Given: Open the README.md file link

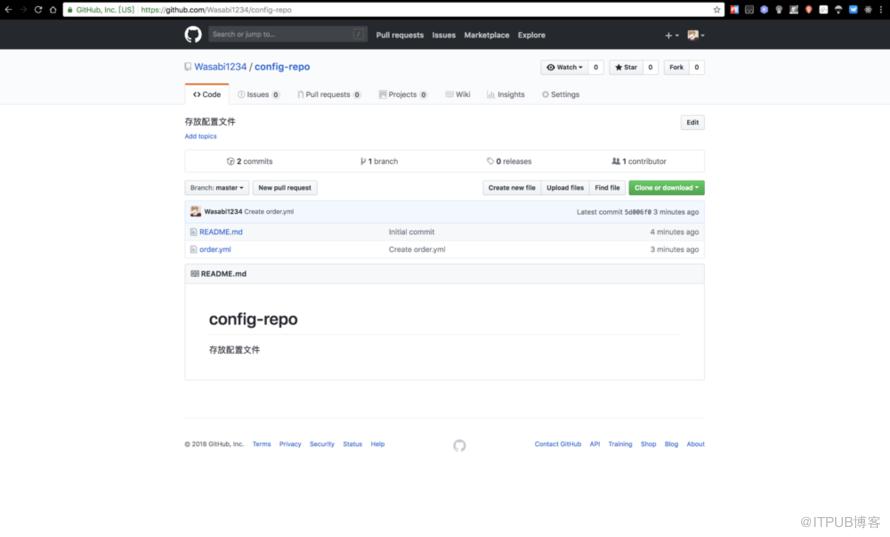Looking at the screenshot, I should click(x=221, y=232).
